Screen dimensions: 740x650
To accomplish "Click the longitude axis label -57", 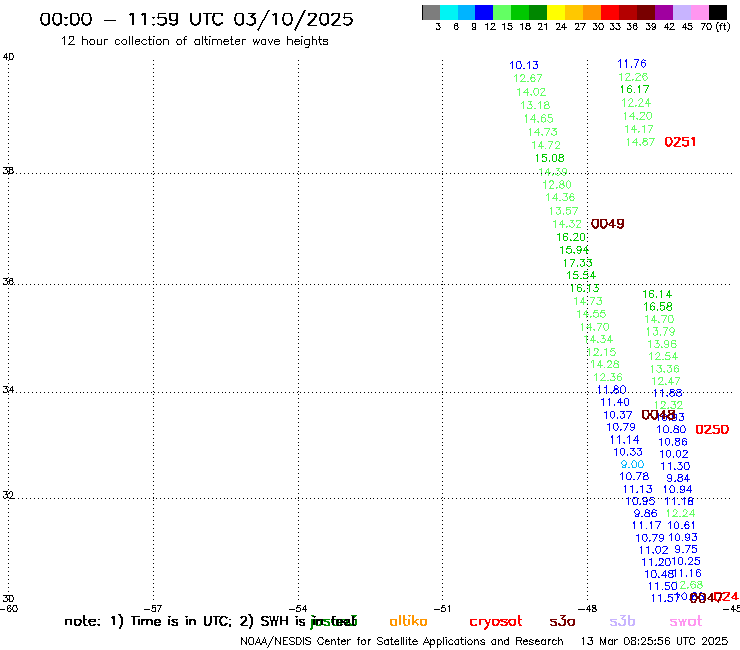I will click(153, 609).
